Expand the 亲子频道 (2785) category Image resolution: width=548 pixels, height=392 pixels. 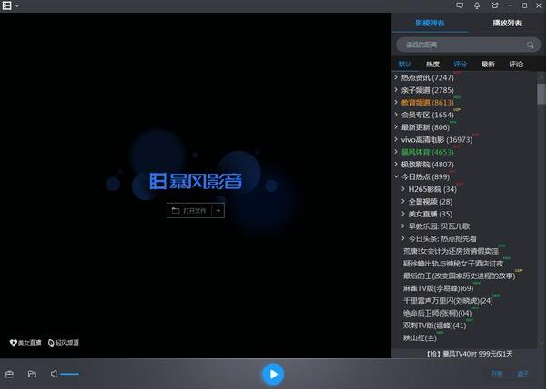click(396, 90)
